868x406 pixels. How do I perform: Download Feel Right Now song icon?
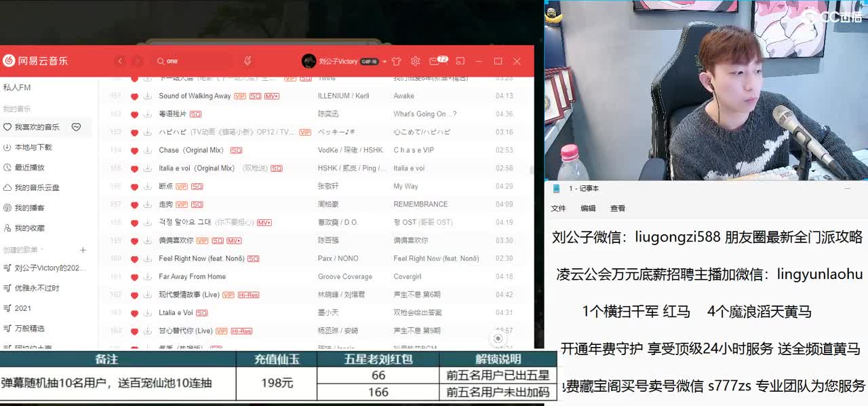coord(147,259)
